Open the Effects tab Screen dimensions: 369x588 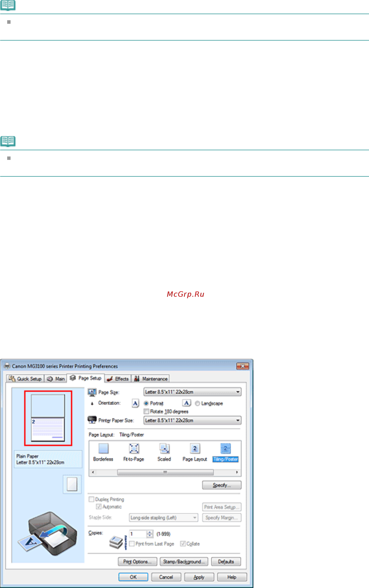[x=118, y=379]
